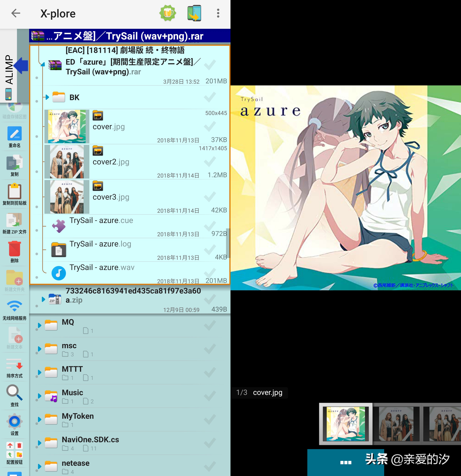Expand the BK folder arrow

coord(47,97)
